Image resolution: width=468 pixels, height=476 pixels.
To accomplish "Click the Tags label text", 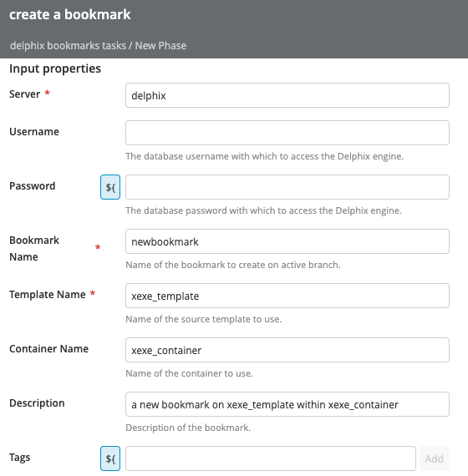I will coord(20,457).
